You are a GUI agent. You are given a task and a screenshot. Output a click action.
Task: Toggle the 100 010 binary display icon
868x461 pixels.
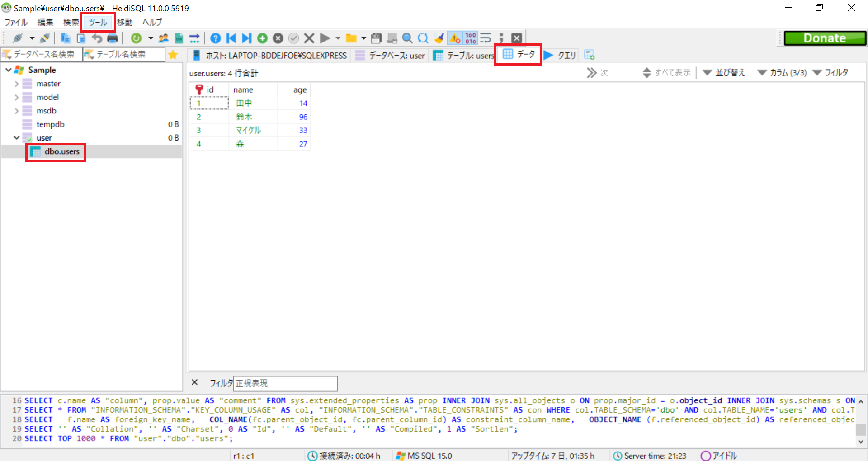coord(471,38)
